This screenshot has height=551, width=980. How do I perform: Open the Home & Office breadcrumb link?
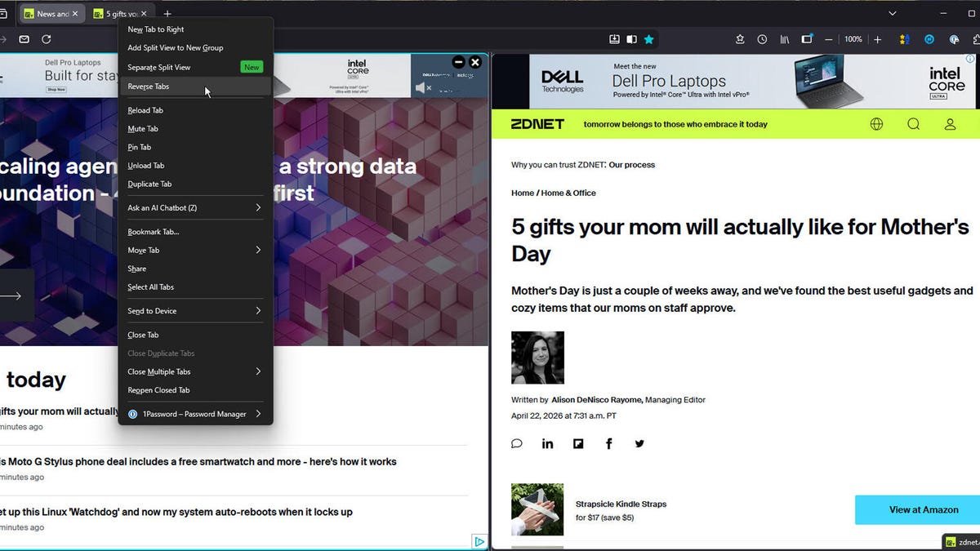click(569, 193)
